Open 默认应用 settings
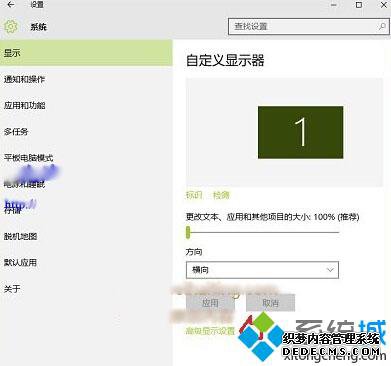Image resolution: width=391 pixels, height=366 pixels. tap(20, 262)
